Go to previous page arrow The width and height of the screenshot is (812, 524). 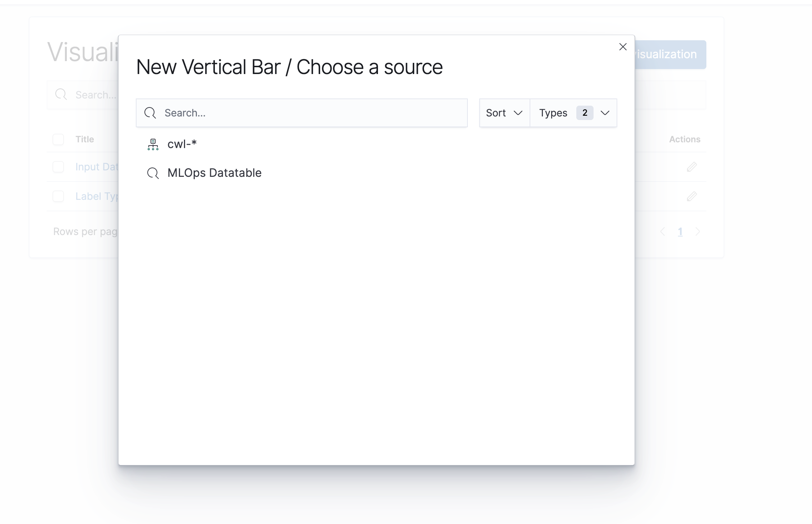tap(663, 232)
